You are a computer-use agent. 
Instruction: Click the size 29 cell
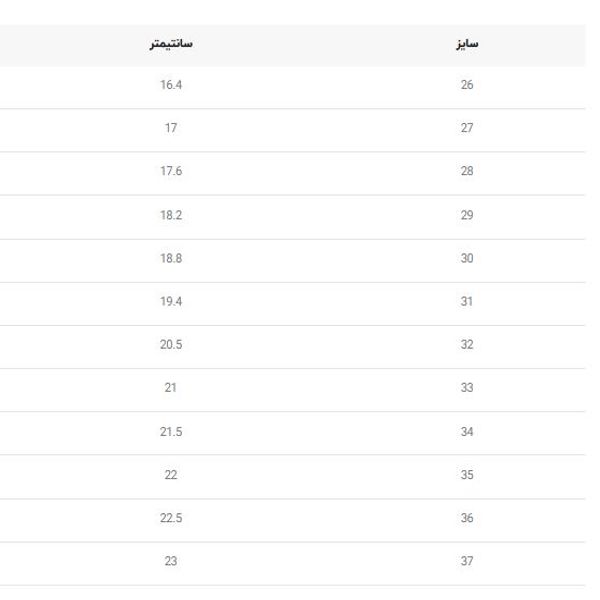467,215
